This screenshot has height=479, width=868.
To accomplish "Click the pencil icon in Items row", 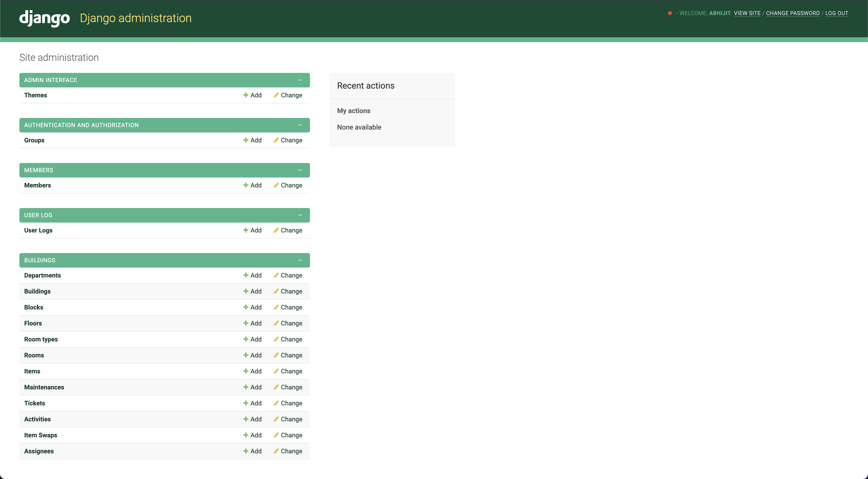I will 276,371.
